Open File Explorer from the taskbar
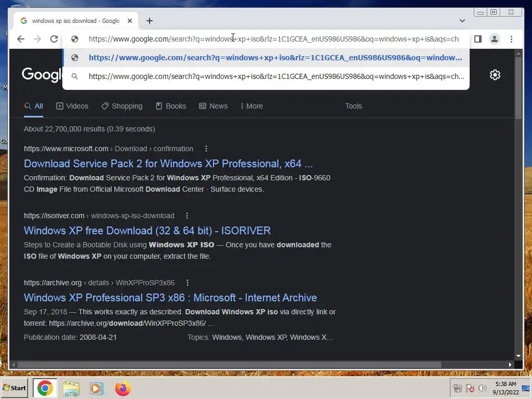The image size is (532, 399). point(71,389)
